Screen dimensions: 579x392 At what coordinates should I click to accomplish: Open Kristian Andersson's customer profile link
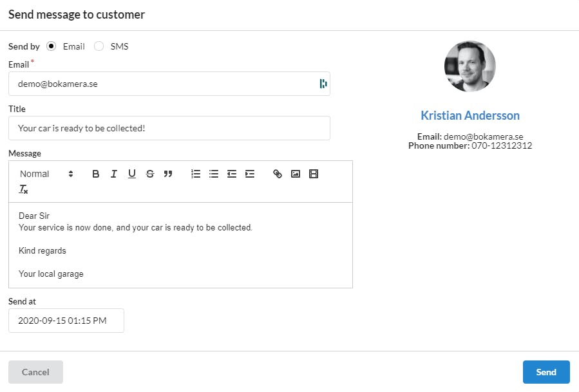click(x=470, y=115)
